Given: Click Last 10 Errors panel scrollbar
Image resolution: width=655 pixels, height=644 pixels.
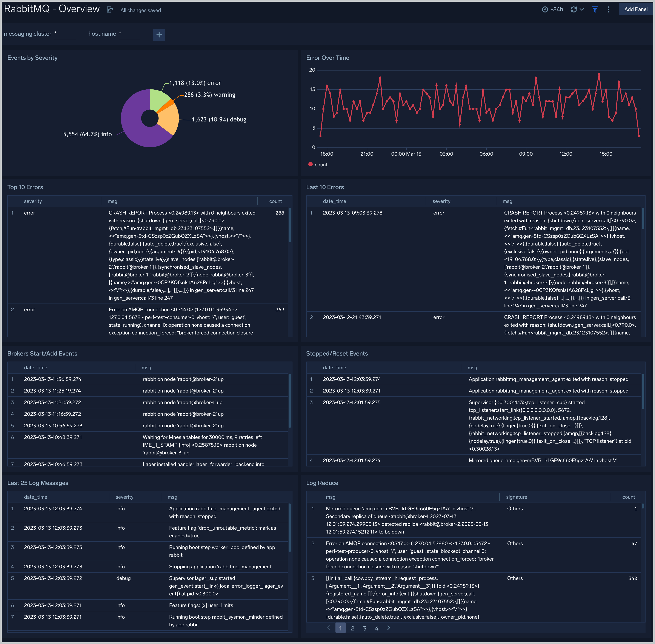Looking at the screenshot, I should (643, 218).
